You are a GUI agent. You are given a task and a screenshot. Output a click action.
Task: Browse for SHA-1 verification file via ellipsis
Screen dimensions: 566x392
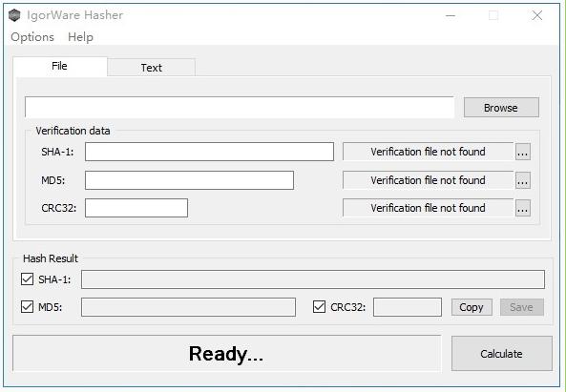(523, 152)
